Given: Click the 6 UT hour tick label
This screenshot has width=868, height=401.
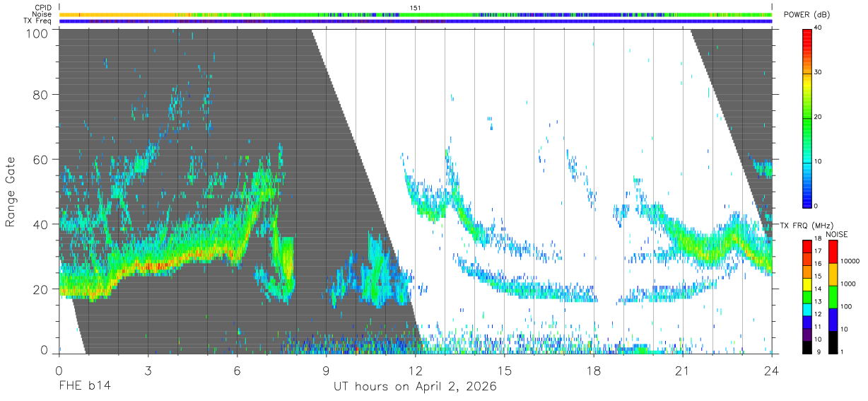Looking at the screenshot, I should tap(237, 371).
